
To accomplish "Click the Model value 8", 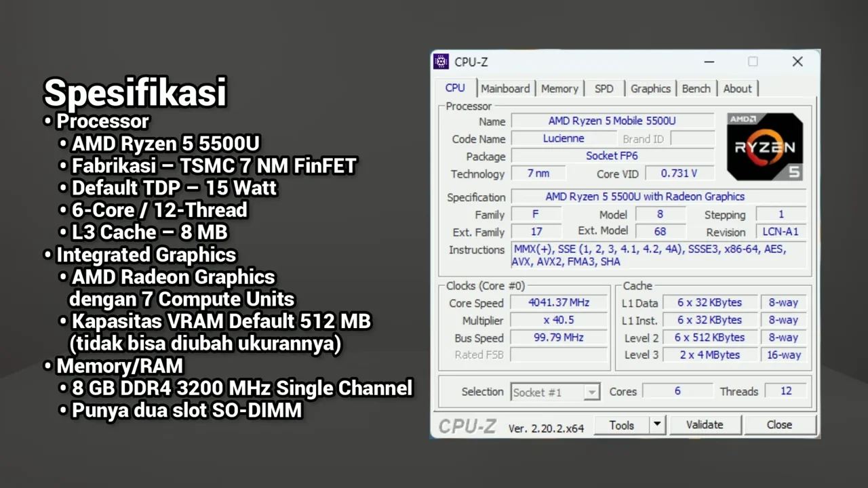I will 660,214.
